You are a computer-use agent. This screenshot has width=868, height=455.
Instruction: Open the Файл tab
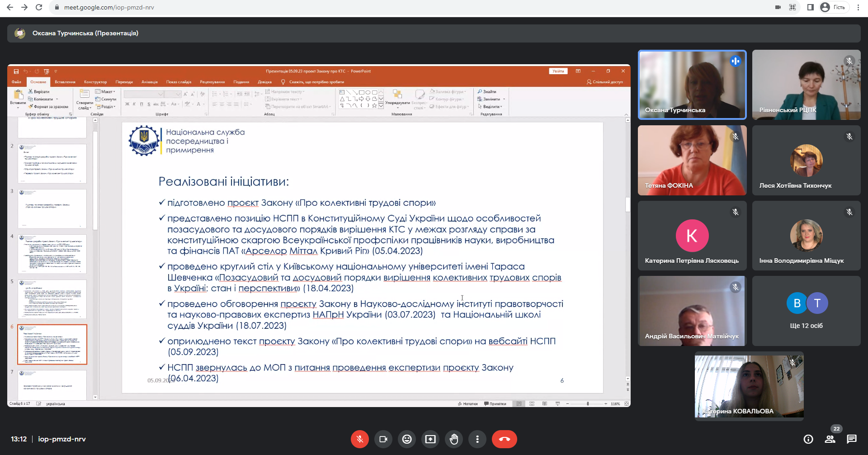pyautogui.click(x=16, y=82)
